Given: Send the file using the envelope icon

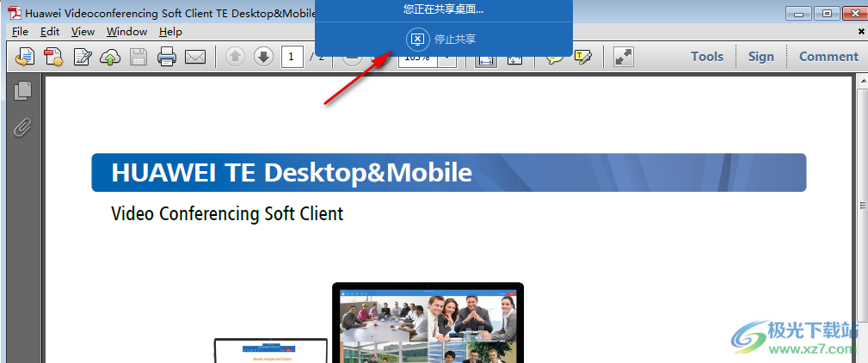Looking at the screenshot, I should (195, 57).
